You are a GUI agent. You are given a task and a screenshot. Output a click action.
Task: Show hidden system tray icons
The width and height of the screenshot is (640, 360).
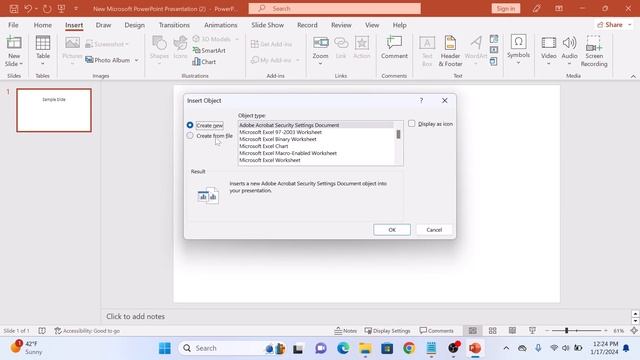pos(506,348)
